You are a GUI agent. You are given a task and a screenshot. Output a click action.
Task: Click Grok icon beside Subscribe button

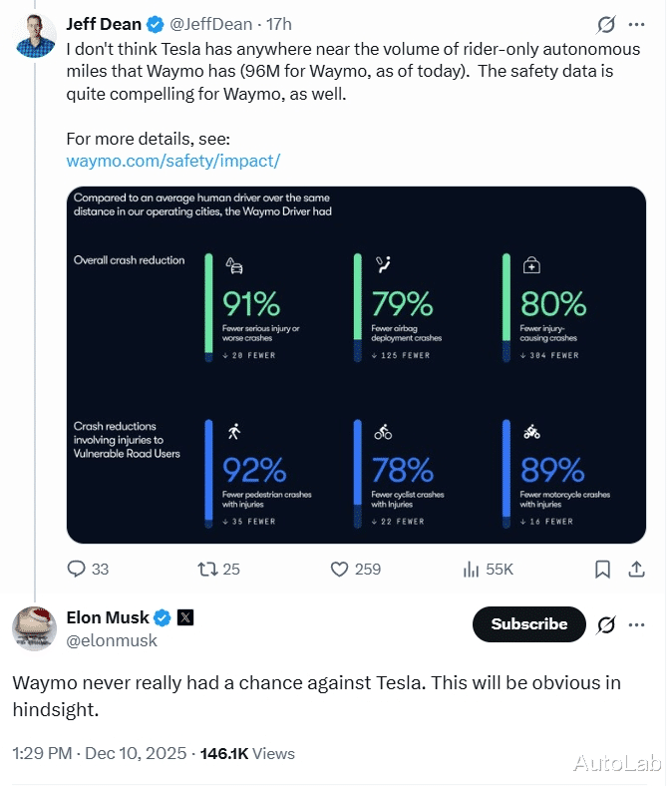[x=605, y=624]
